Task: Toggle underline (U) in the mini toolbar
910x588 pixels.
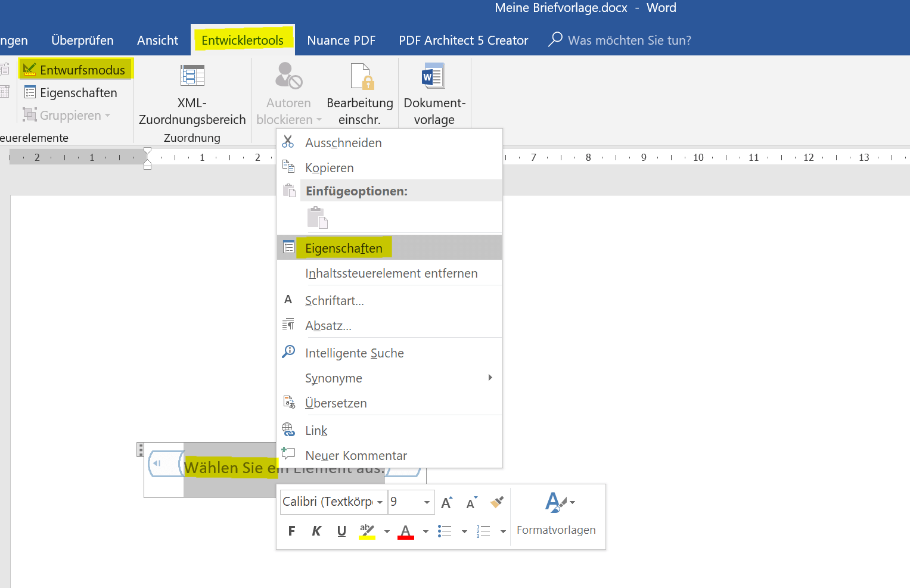Action: (341, 531)
